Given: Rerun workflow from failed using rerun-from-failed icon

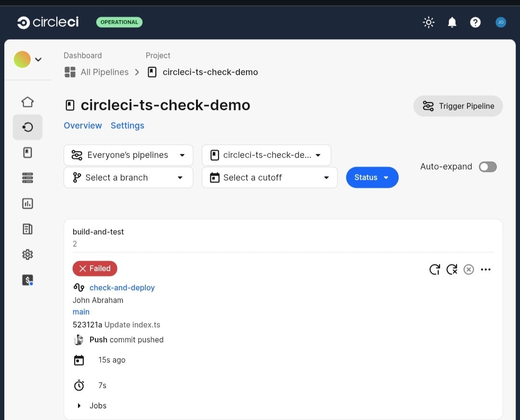Looking at the screenshot, I should tap(452, 269).
